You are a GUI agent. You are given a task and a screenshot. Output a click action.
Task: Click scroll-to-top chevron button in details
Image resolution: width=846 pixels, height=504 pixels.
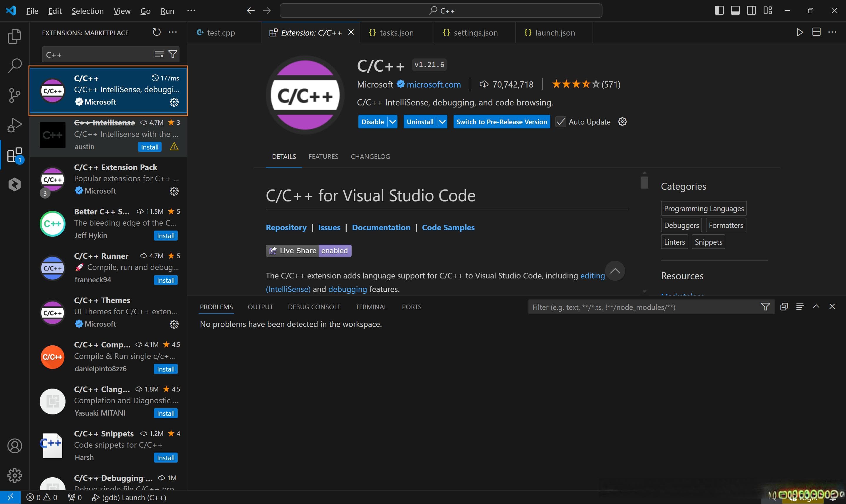tap(615, 271)
